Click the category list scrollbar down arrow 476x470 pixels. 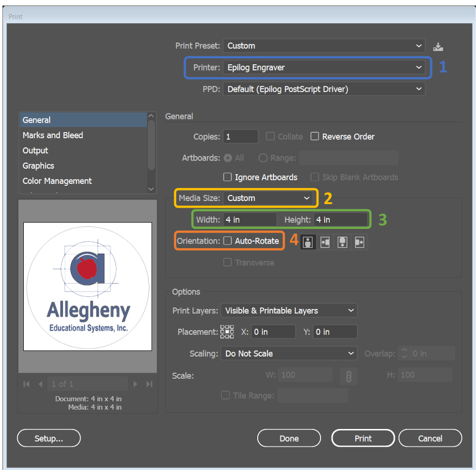151,188
